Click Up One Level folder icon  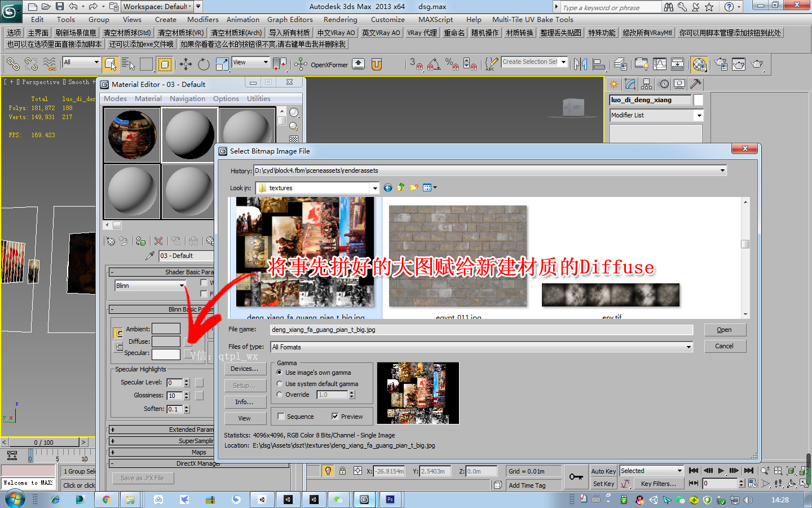click(x=401, y=188)
